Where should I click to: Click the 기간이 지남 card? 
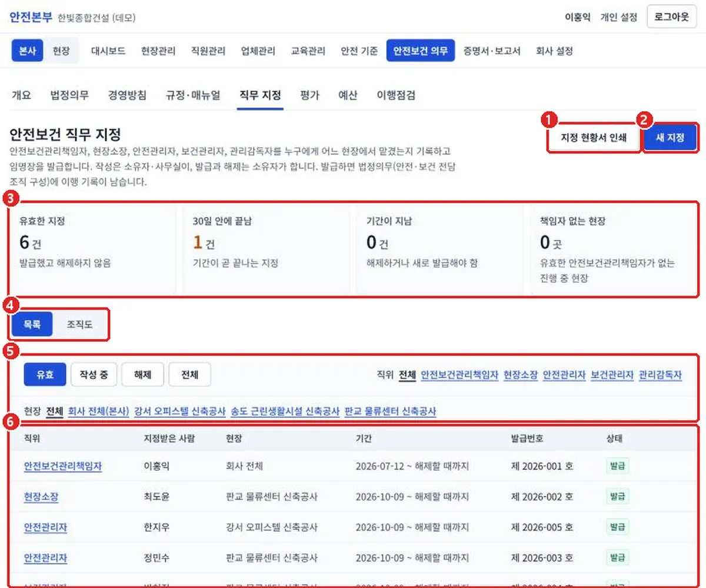click(439, 250)
